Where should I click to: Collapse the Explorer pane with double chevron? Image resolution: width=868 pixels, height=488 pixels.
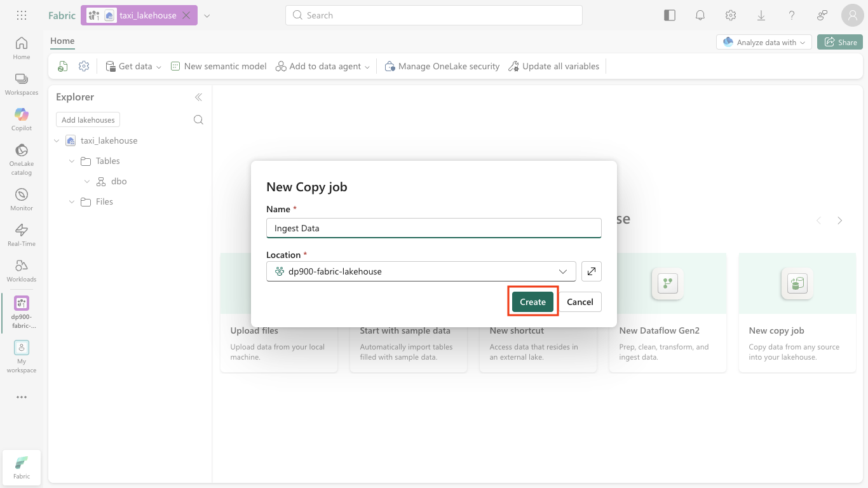tap(198, 97)
